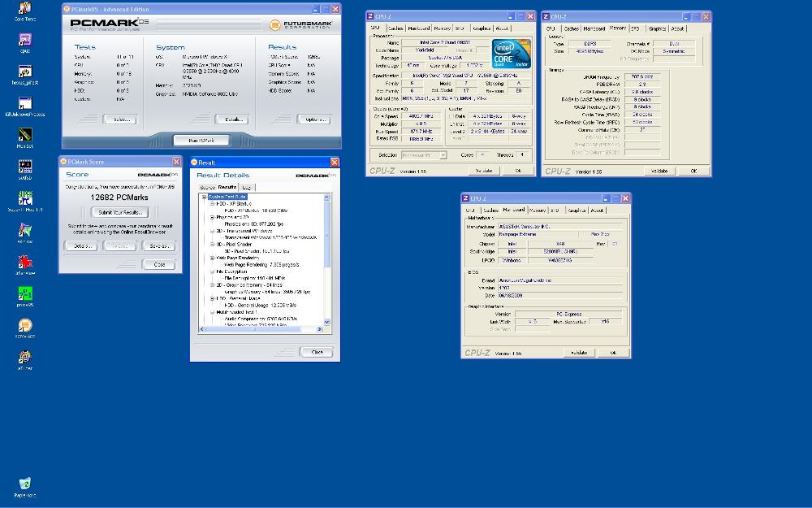Collapse the 2D - Graphics Memory tree node

tap(212, 284)
